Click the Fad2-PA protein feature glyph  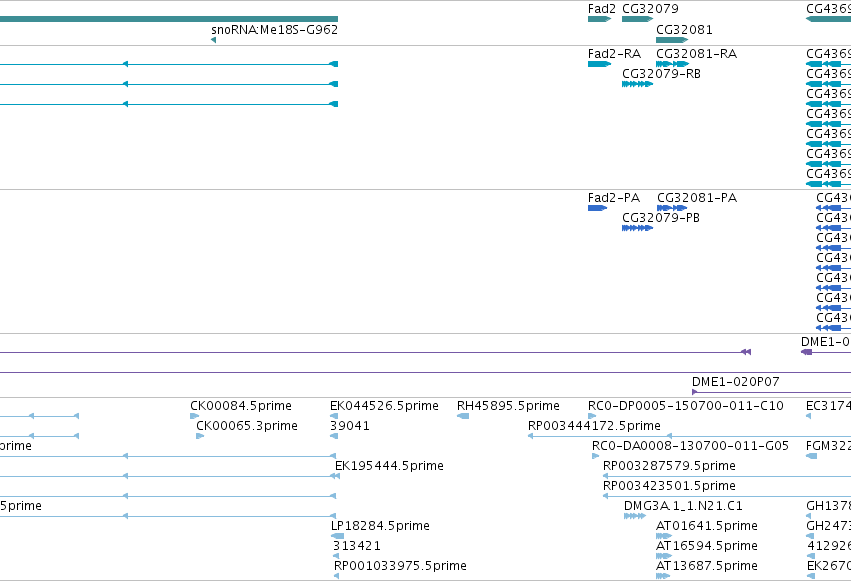click(x=597, y=208)
